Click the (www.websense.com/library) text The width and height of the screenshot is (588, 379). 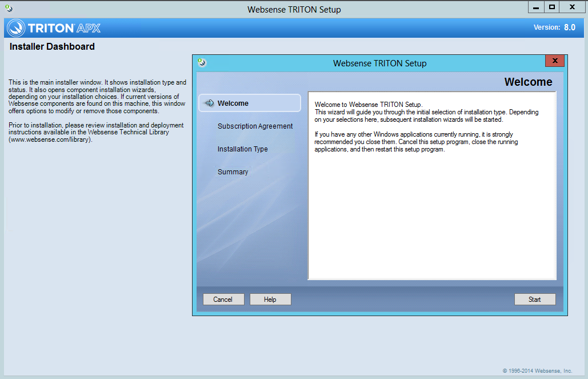tap(50, 139)
